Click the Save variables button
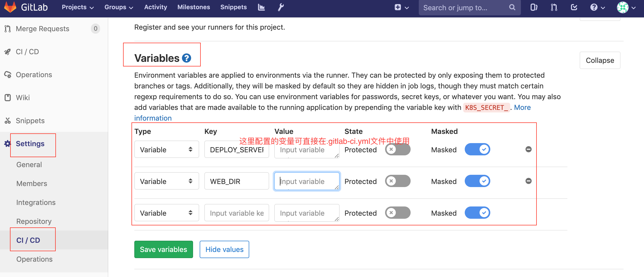The image size is (644, 277). point(163,249)
